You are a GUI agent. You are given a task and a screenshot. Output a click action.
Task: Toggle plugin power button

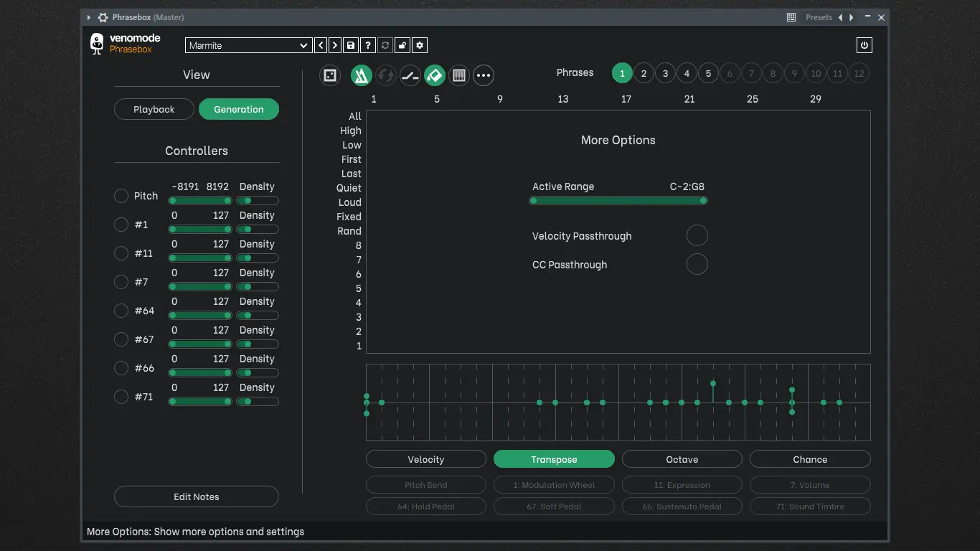864,45
